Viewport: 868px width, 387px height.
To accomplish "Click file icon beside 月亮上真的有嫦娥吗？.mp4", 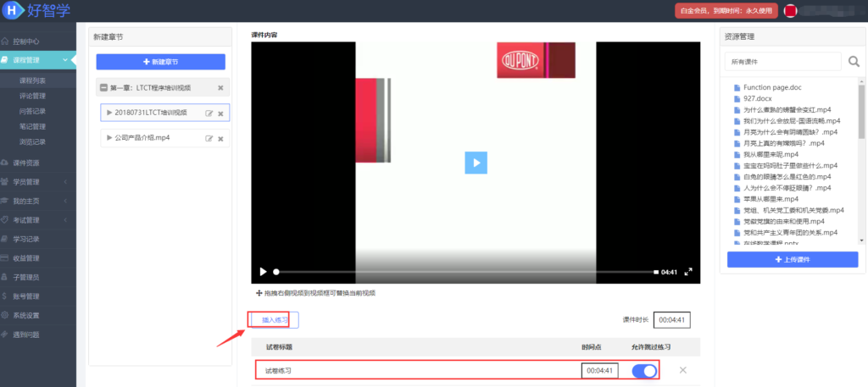I will click(x=737, y=143).
